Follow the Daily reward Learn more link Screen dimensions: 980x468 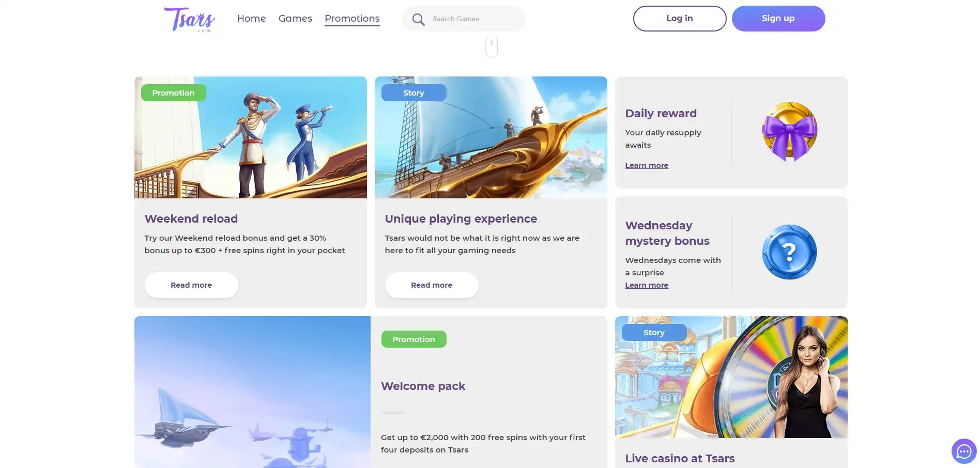click(x=647, y=165)
